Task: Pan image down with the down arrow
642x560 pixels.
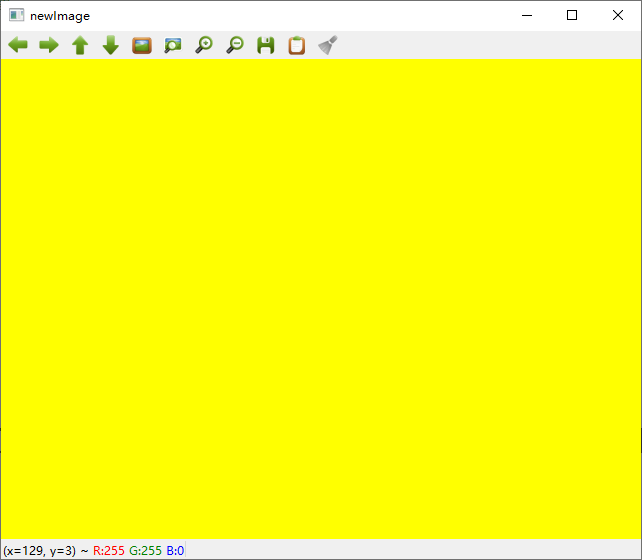Action: (x=111, y=45)
